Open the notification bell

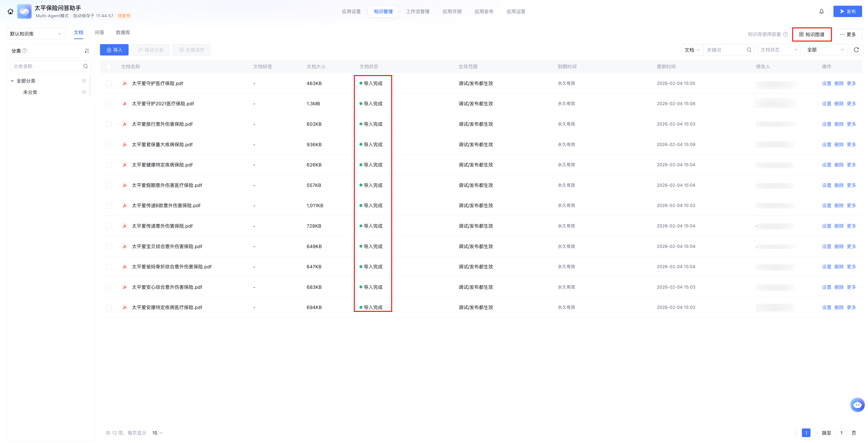click(821, 11)
